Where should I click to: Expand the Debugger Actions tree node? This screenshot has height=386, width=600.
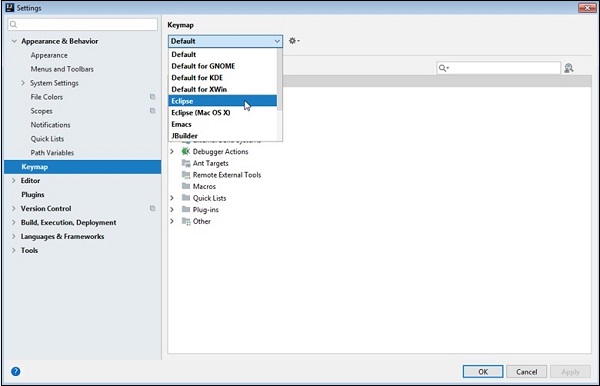tap(172, 151)
